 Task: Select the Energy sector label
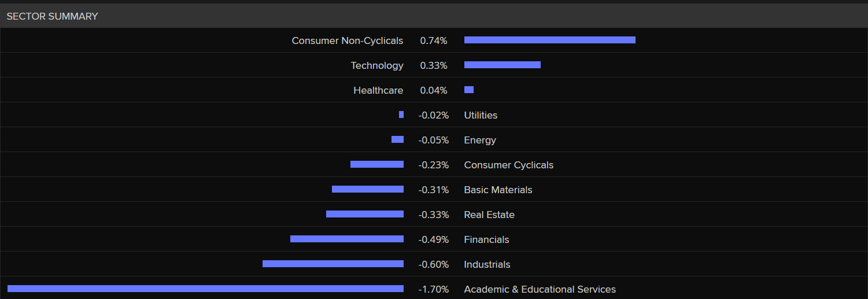pos(480,140)
